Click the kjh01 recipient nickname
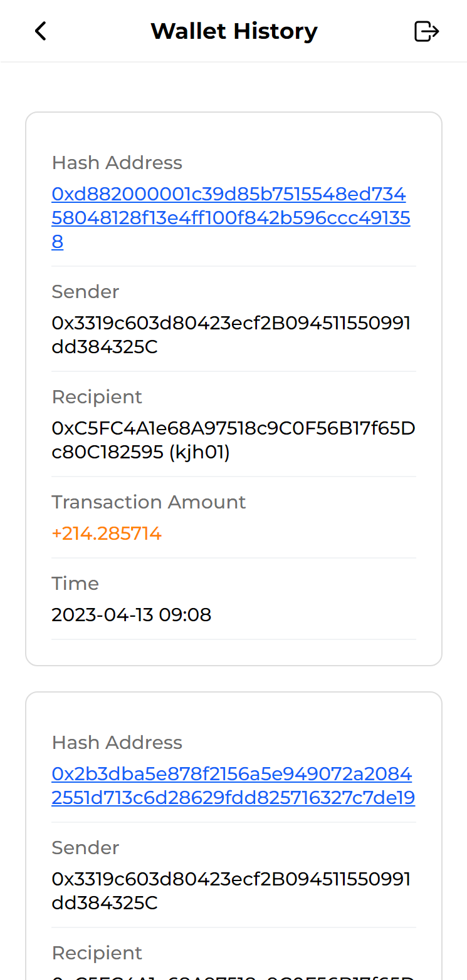Screen dimensions: 467x980 click(200, 453)
